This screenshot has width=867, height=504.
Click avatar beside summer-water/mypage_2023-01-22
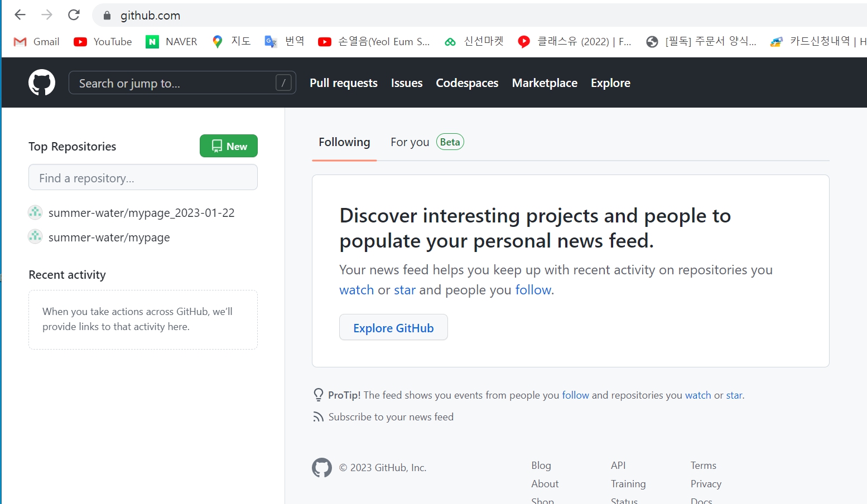point(35,212)
